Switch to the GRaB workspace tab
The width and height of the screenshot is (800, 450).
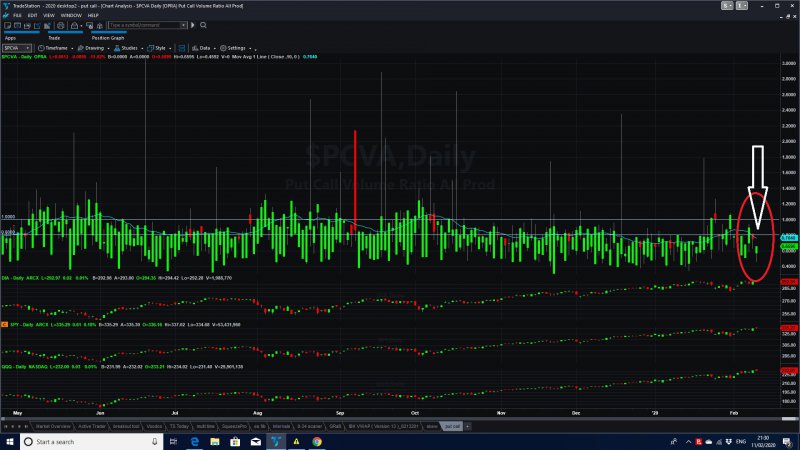335,426
